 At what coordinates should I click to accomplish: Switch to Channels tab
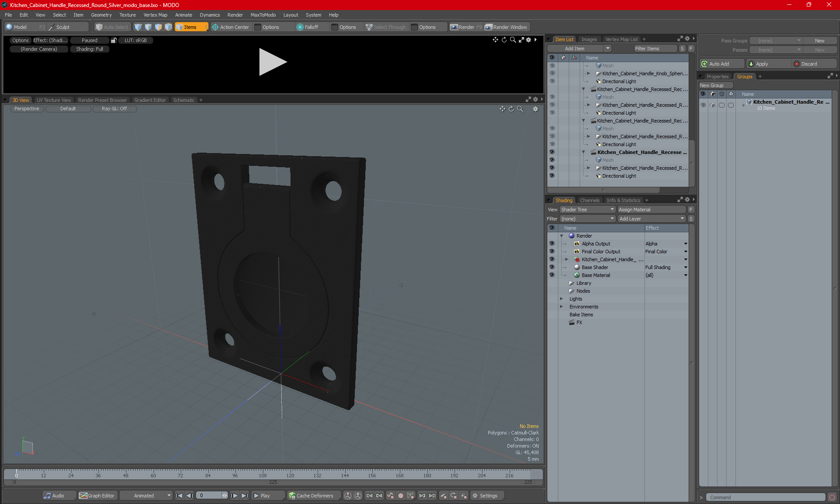589,200
